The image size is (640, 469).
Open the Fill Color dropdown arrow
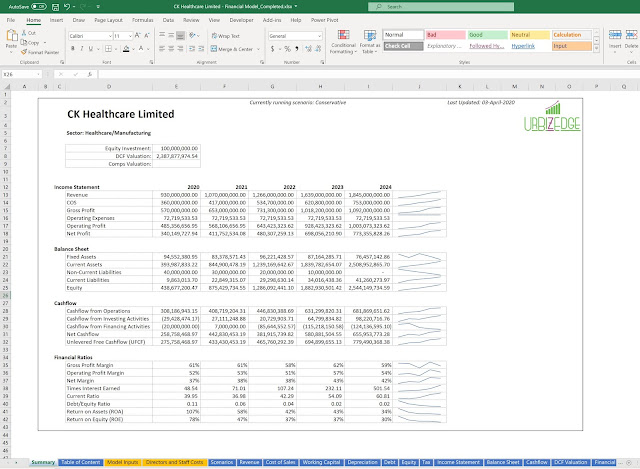click(133, 49)
